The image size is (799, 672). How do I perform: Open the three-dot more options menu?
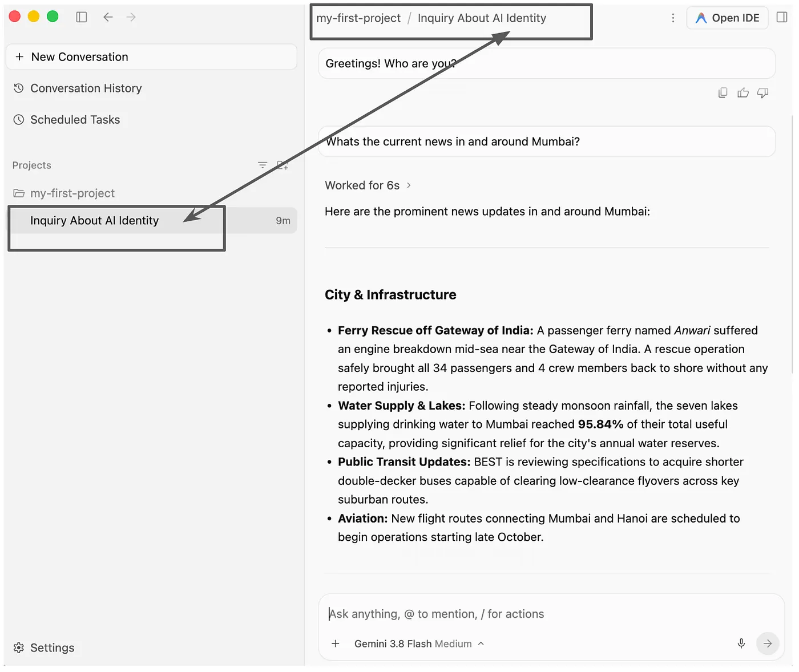click(673, 18)
